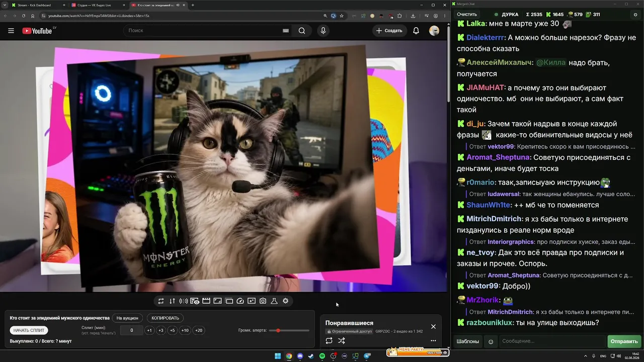Click the Сообщение chat message field
Viewport: 644px width, 362px height.
pyautogui.click(x=552, y=341)
